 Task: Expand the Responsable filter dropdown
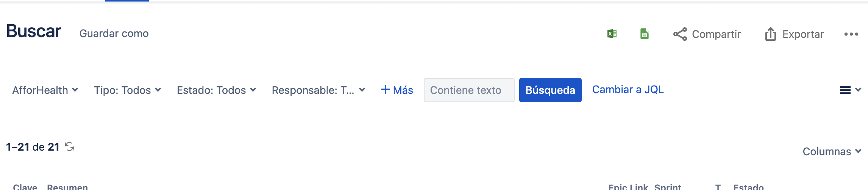[x=318, y=90]
